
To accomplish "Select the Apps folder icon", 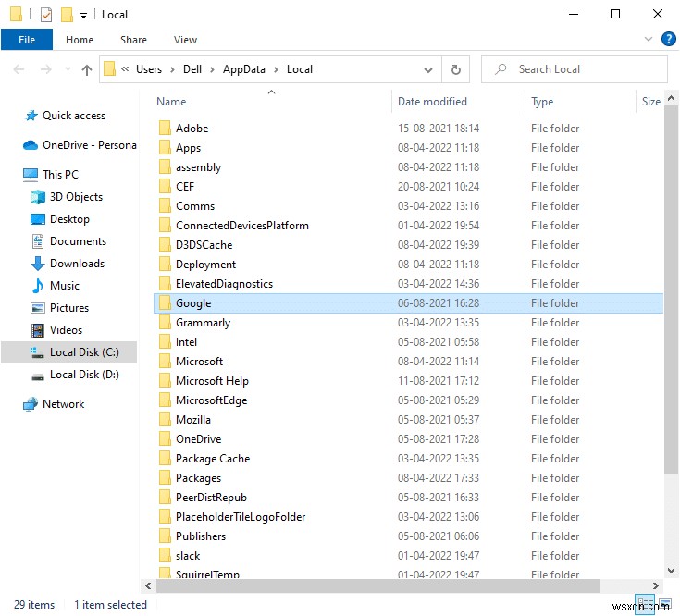I will point(165,147).
